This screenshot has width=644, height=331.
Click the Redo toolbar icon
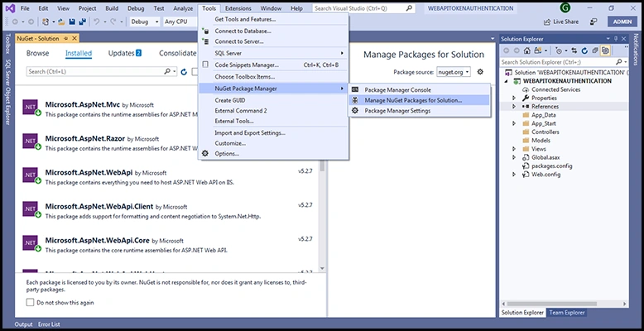(113, 22)
